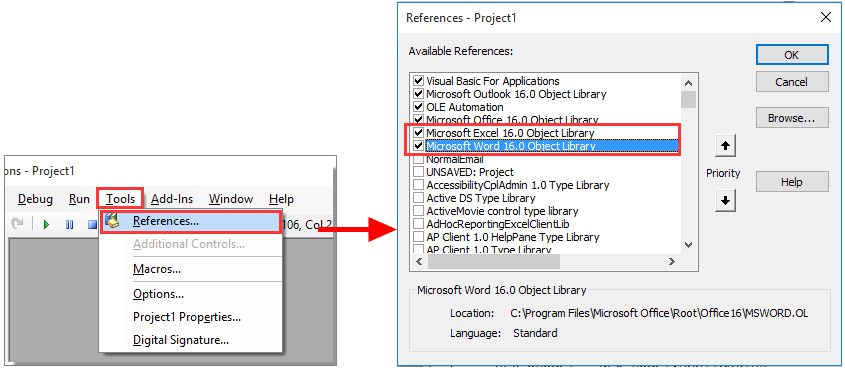Enable AccessibilityCplAdmin 1.0 Type Library
This screenshot has width=845, height=370.
click(x=418, y=185)
